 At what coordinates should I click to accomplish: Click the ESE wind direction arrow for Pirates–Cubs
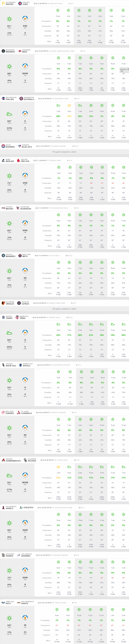[25, 19]
